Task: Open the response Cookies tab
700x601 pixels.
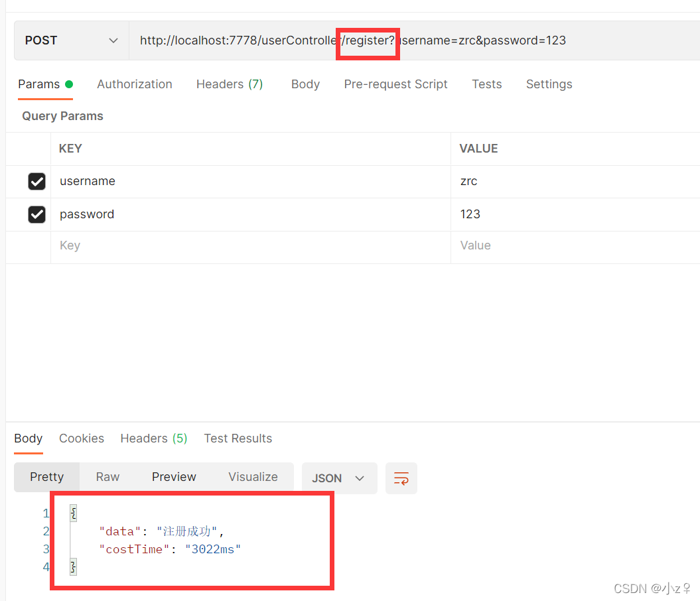Action: click(x=81, y=438)
